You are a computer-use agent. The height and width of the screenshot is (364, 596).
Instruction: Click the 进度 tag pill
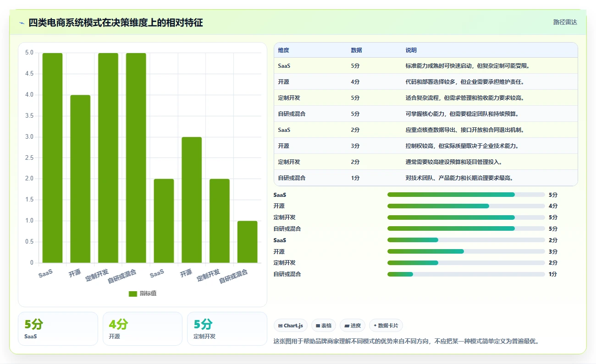(353, 326)
